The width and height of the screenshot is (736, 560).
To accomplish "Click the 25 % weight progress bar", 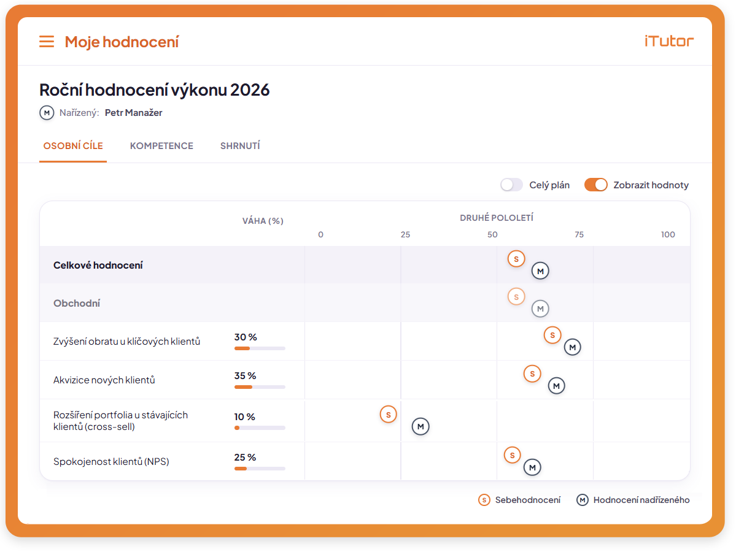I will click(x=260, y=469).
